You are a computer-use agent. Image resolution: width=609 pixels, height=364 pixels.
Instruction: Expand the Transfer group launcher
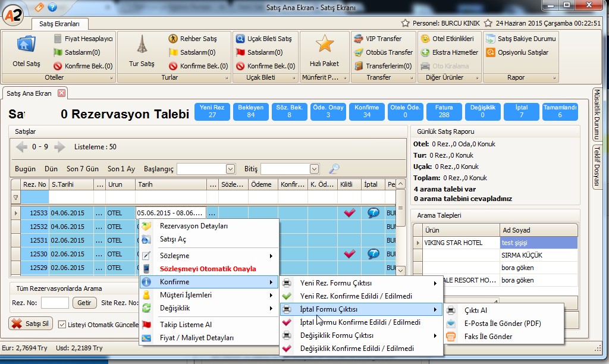pyautogui.click(x=412, y=78)
